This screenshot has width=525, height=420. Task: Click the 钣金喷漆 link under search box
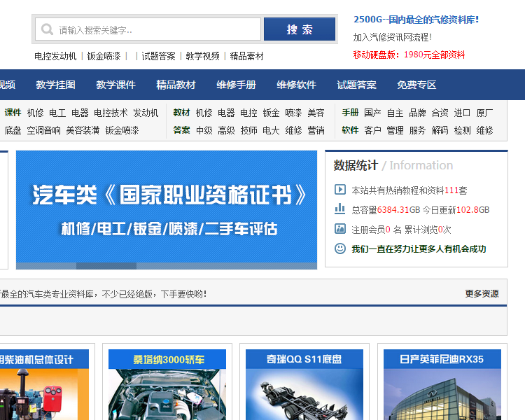tap(104, 56)
